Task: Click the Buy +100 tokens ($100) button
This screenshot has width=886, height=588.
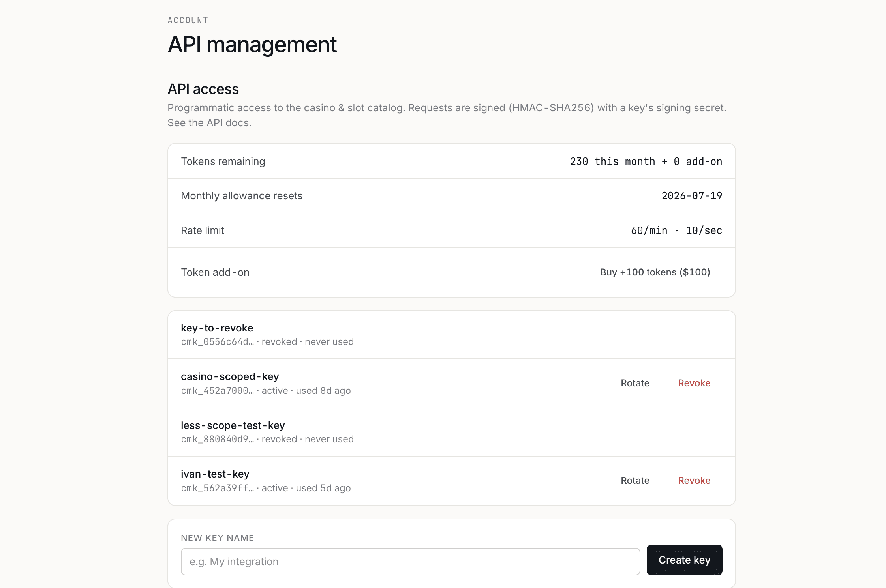Action: coord(655,272)
